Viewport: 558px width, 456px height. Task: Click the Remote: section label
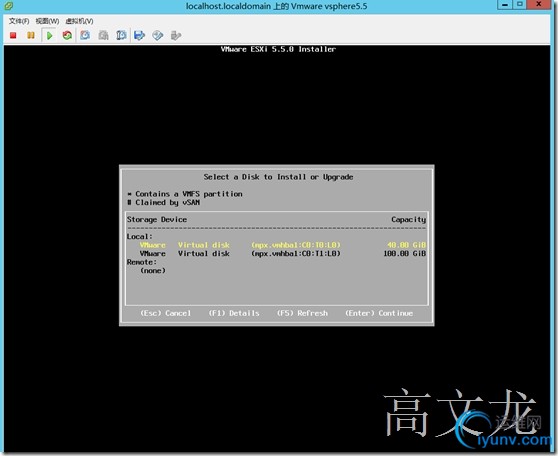click(x=142, y=262)
